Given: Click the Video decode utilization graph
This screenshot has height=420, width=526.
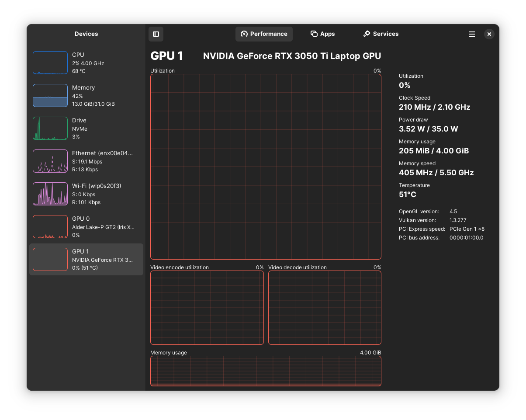Looking at the screenshot, I should [325, 308].
